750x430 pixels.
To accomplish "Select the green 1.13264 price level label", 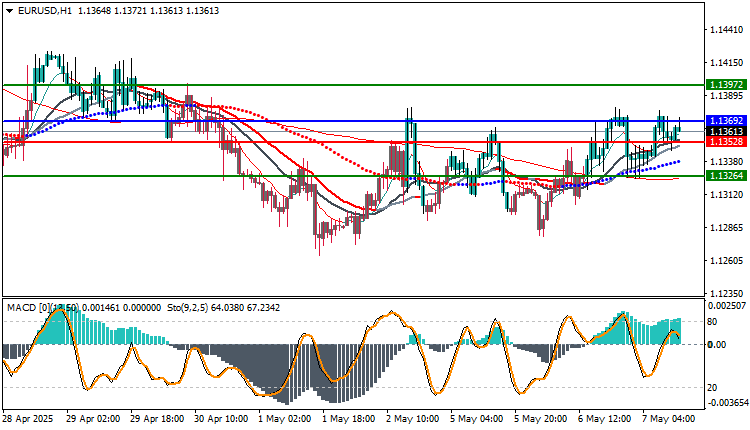I will (726, 176).
